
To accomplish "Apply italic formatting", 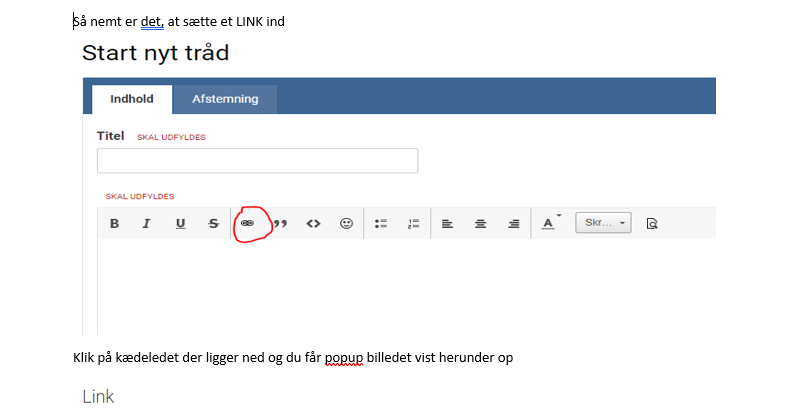I will (146, 224).
